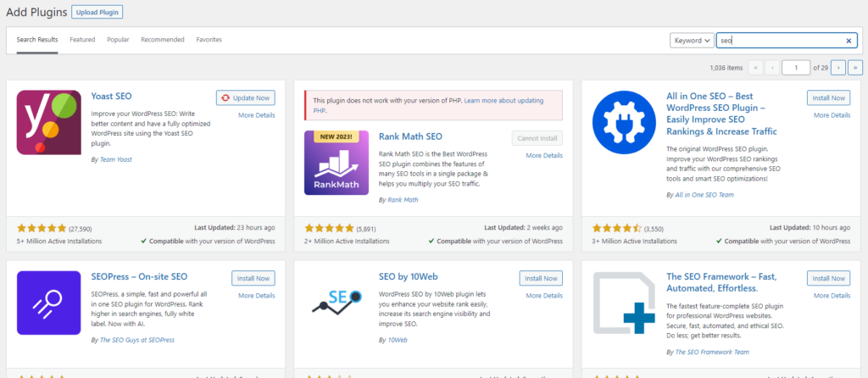868x378 pixels.
Task: Jump to the last results page arrow
Action: coord(855,68)
